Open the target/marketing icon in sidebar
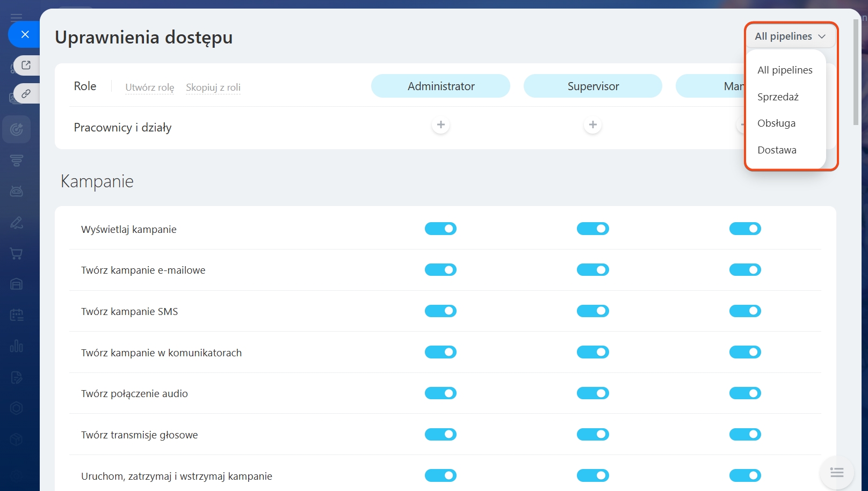The height and width of the screenshot is (491, 868). point(17,129)
